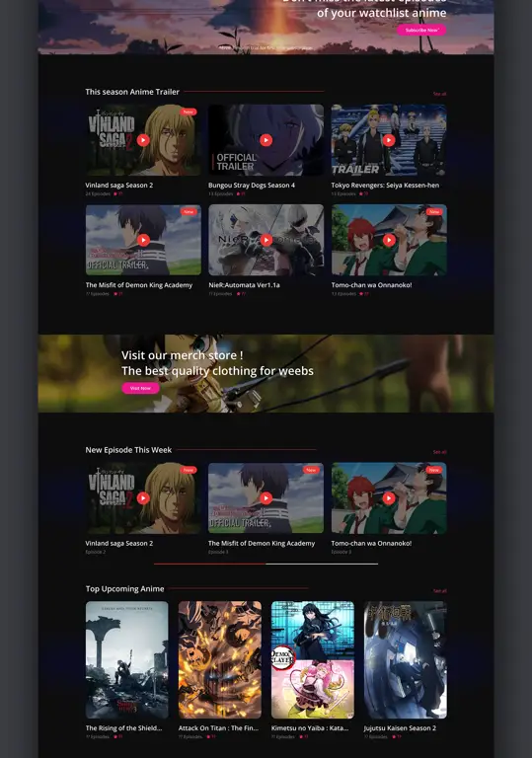Click the merch store banner headline text
The width and height of the screenshot is (532, 758).
coord(217,363)
